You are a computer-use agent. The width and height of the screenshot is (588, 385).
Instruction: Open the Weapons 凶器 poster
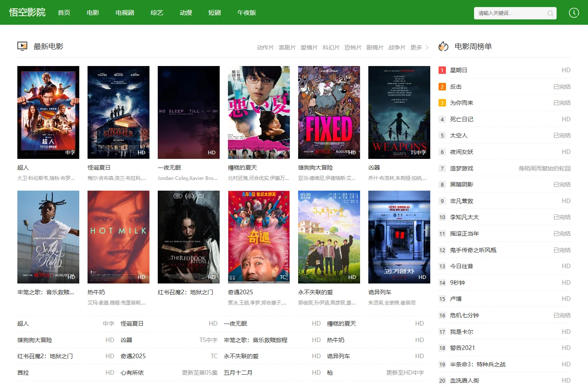point(399,112)
